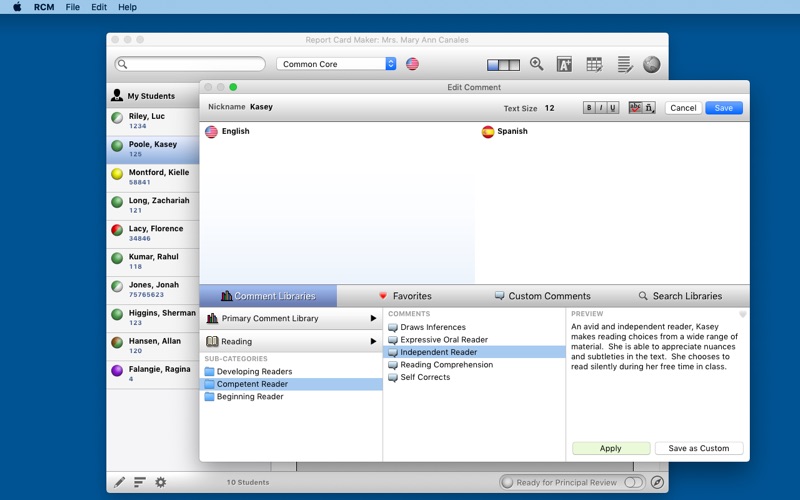The height and width of the screenshot is (500, 800).
Task: Select student Jones, Jonah
Action: [x=153, y=290]
